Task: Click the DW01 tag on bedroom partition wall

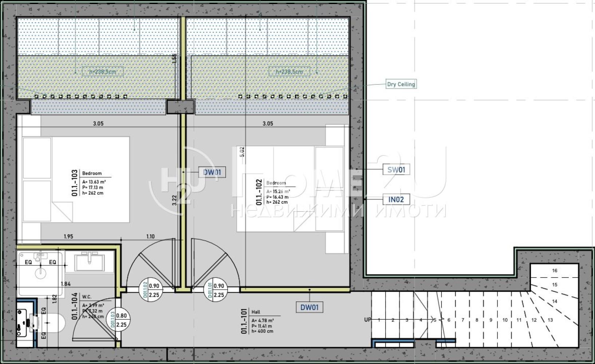Action: [x=212, y=172]
